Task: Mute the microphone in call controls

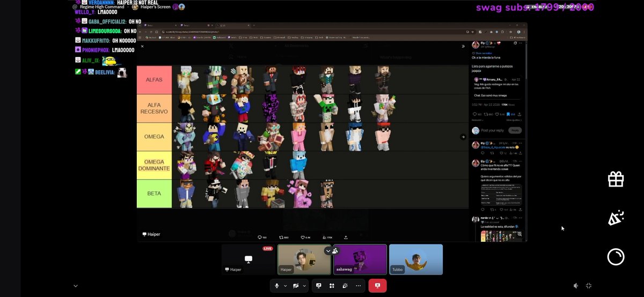Action: [277, 286]
